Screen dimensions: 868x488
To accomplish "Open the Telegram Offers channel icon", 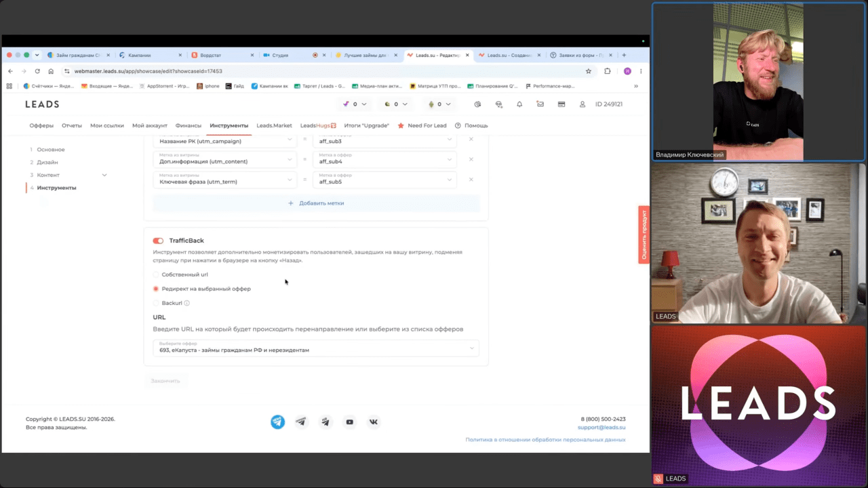I will pyautogui.click(x=301, y=422).
